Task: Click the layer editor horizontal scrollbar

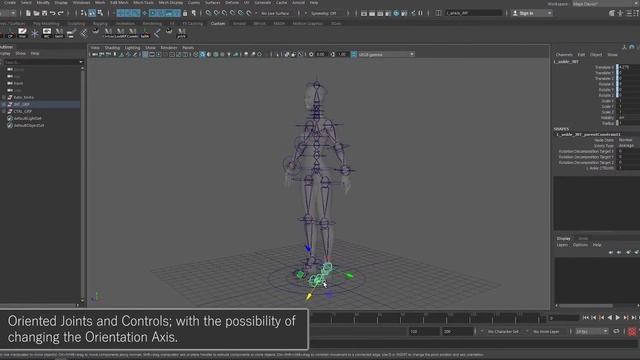Action: [x=586, y=306]
